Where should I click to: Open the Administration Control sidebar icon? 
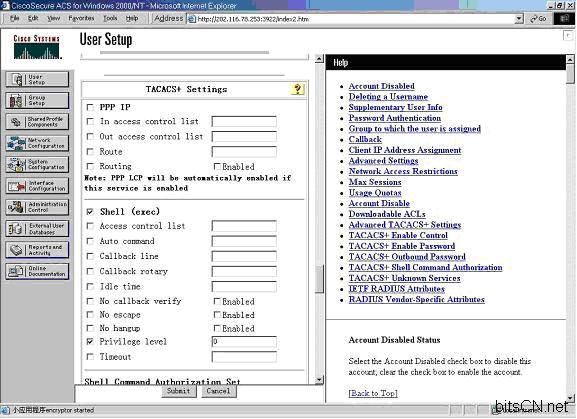(37, 207)
